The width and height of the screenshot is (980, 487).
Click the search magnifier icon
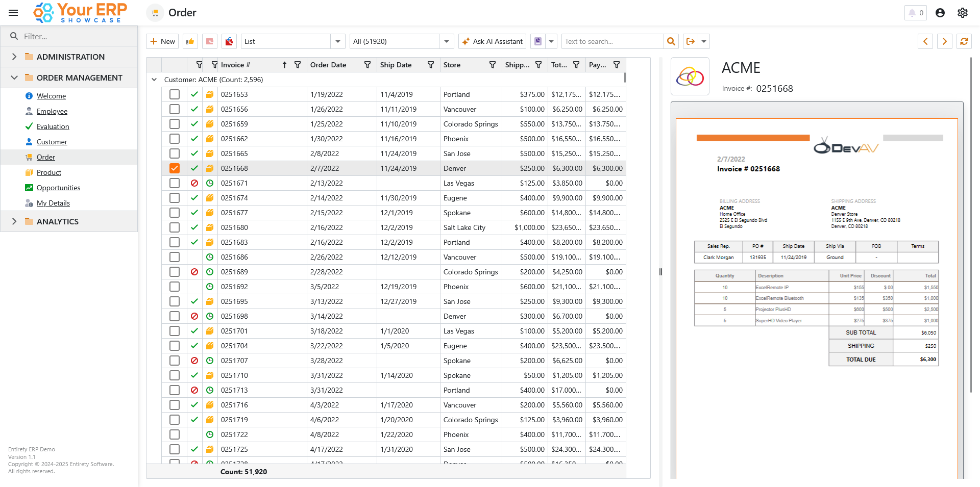671,41
